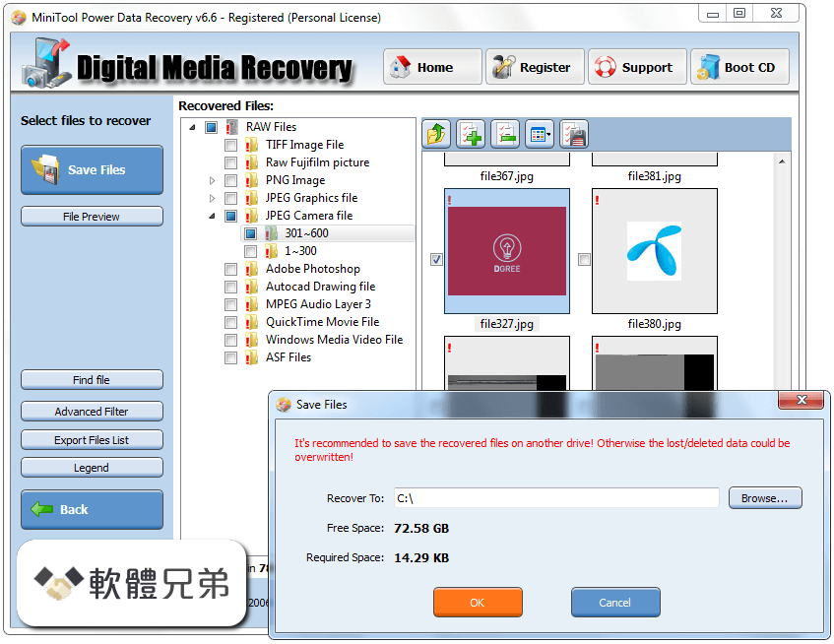Click the go up one level folder icon

coord(436,134)
